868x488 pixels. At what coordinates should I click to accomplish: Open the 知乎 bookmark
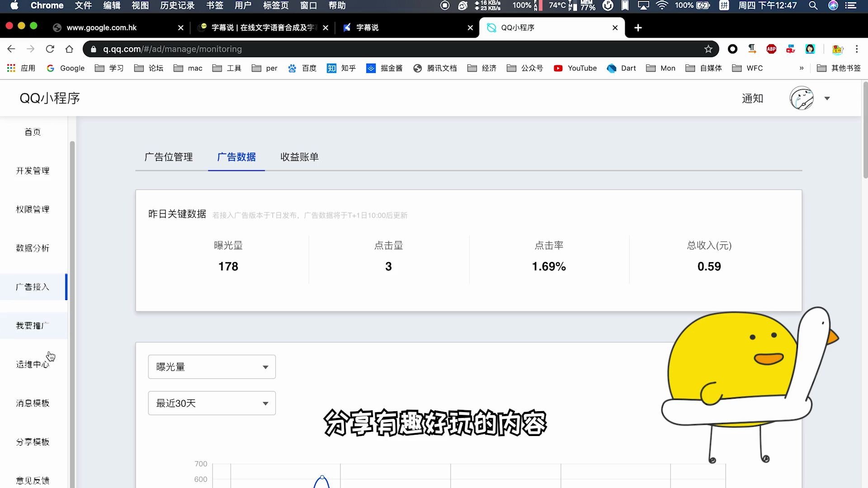(x=341, y=68)
